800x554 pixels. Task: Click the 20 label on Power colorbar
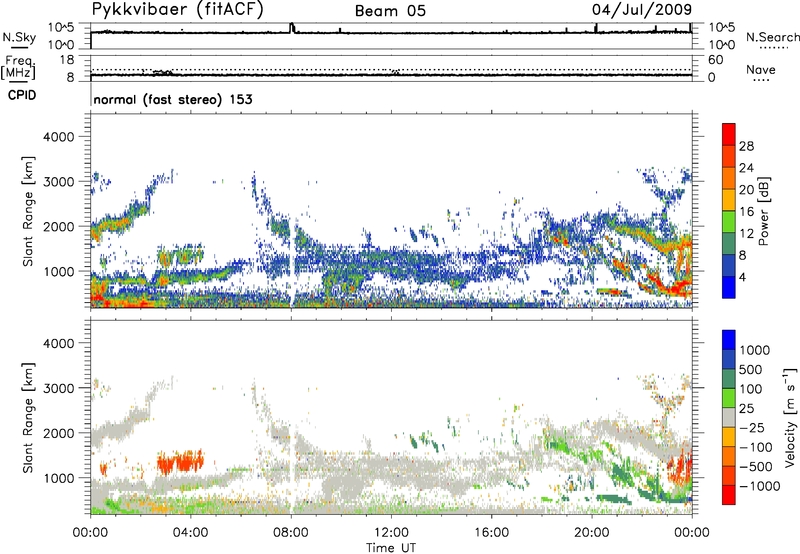click(x=746, y=190)
